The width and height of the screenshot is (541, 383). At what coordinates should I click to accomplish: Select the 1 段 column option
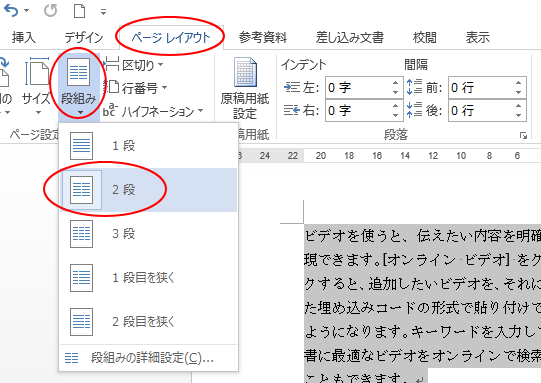coord(148,146)
